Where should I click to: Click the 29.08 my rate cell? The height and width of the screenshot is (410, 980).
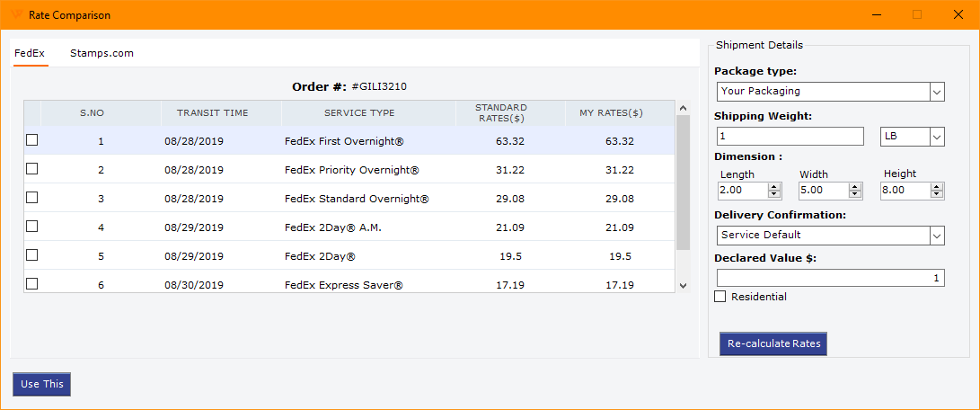point(620,199)
